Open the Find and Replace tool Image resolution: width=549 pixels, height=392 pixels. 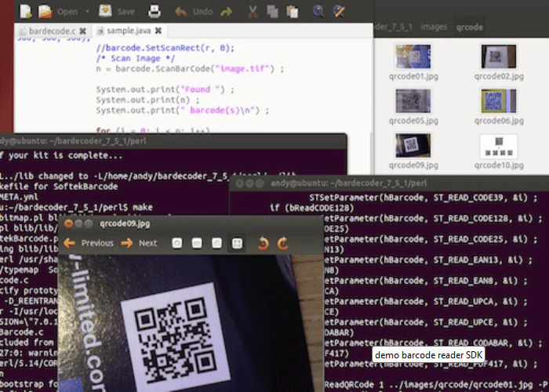[339, 11]
